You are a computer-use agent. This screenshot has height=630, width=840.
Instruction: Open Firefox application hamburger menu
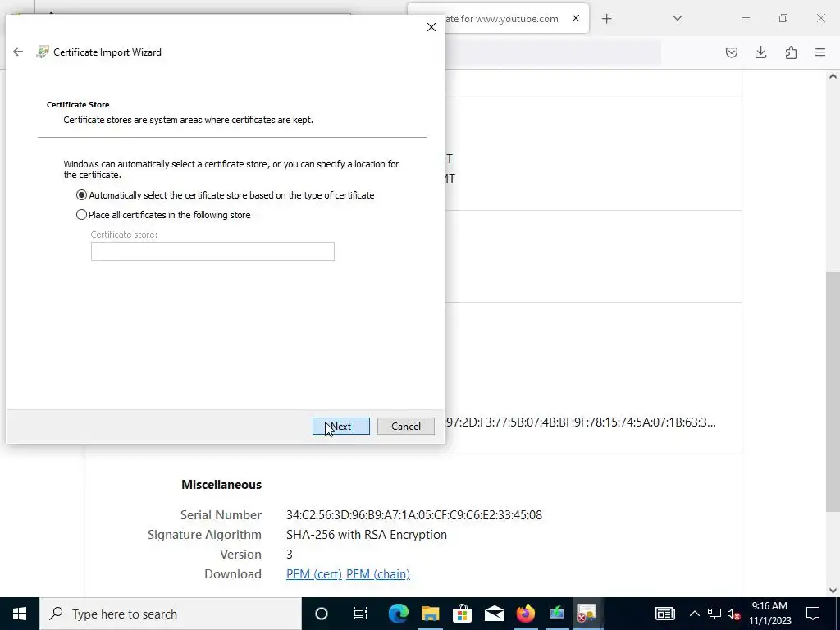point(820,52)
